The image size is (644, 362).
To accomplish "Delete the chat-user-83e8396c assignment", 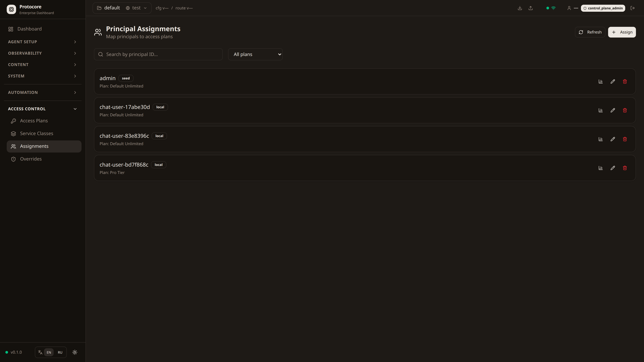I will 625,139.
